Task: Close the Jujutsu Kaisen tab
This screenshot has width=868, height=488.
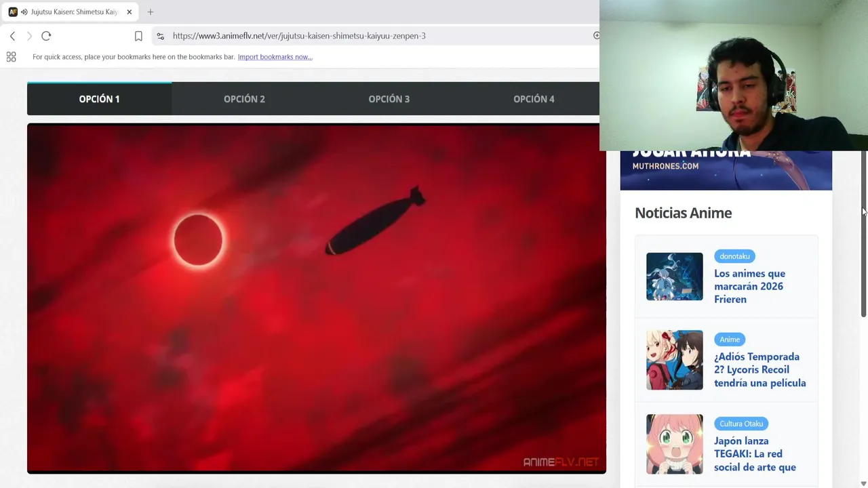Action: pyautogui.click(x=129, y=12)
